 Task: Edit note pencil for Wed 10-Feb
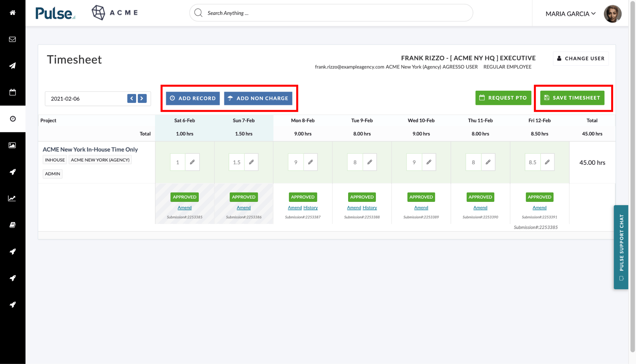[x=429, y=162]
